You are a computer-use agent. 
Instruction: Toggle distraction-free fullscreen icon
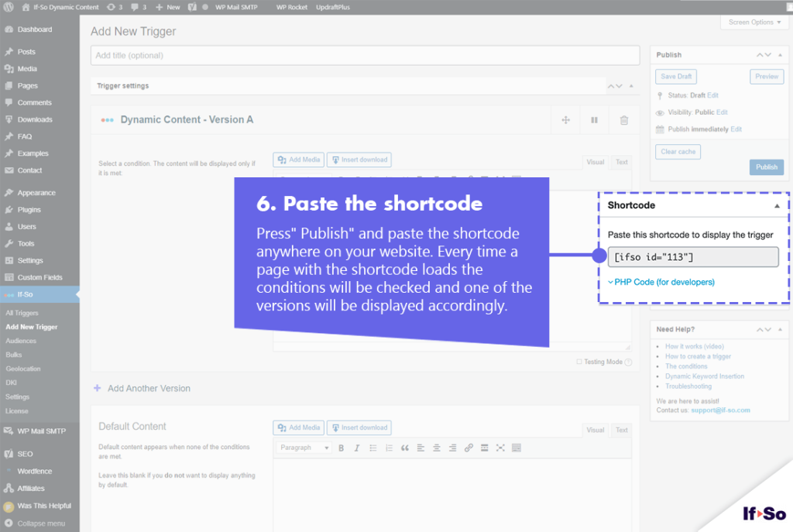click(500, 448)
